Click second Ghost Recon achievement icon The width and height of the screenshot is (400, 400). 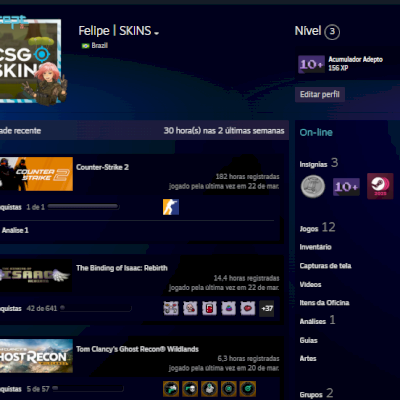[190, 389]
